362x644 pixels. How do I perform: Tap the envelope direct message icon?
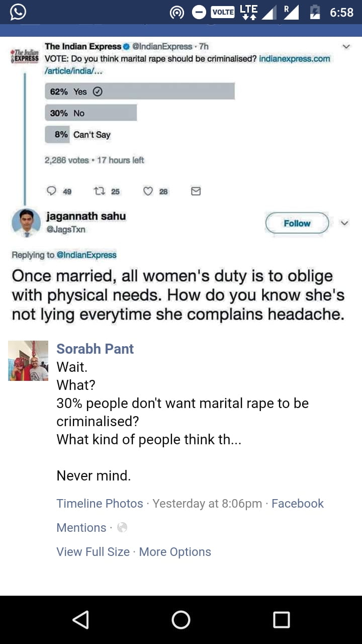(x=196, y=191)
